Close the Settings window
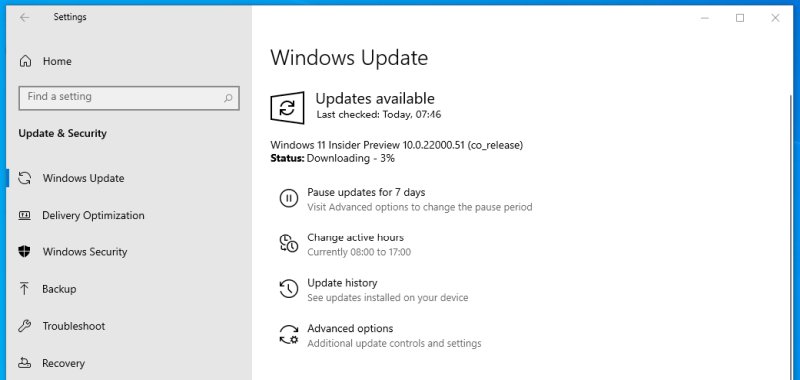This screenshot has width=800, height=380. tap(775, 18)
